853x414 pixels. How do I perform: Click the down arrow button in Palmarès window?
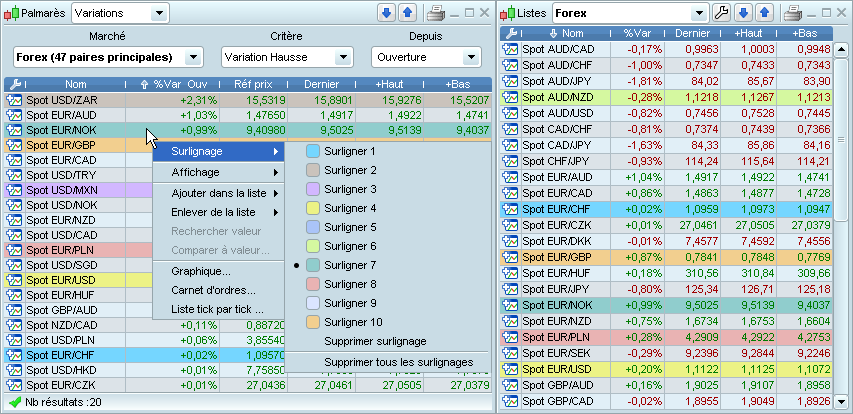[387, 13]
